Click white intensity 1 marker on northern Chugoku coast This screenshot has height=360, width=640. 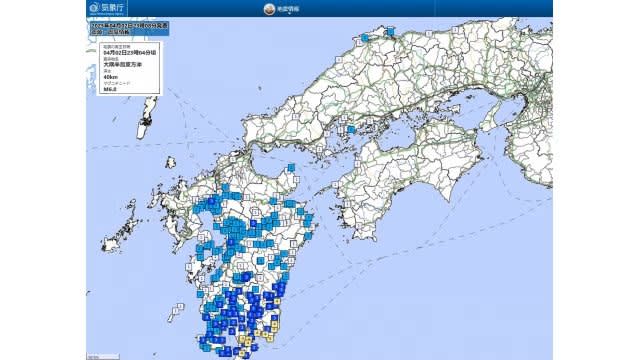pyautogui.click(x=338, y=60)
